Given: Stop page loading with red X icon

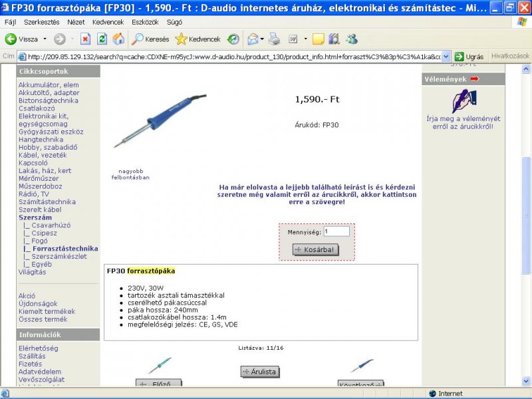Looking at the screenshot, I should [x=85, y=39].
